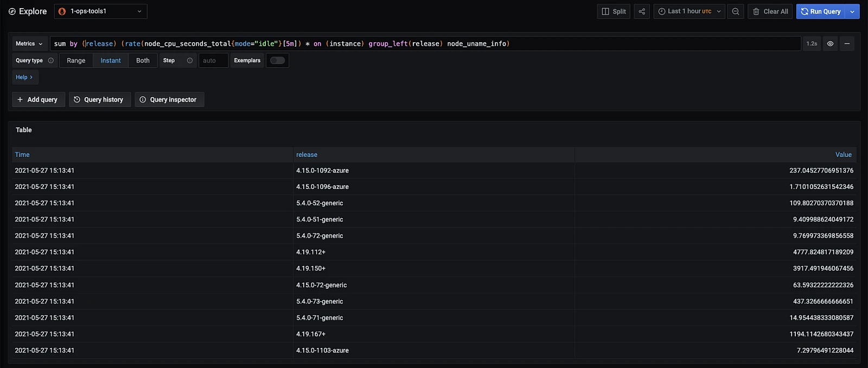Click the value 1.7101052631542346
This screenshot has height=368, width=868.
(x=821, y=187)
